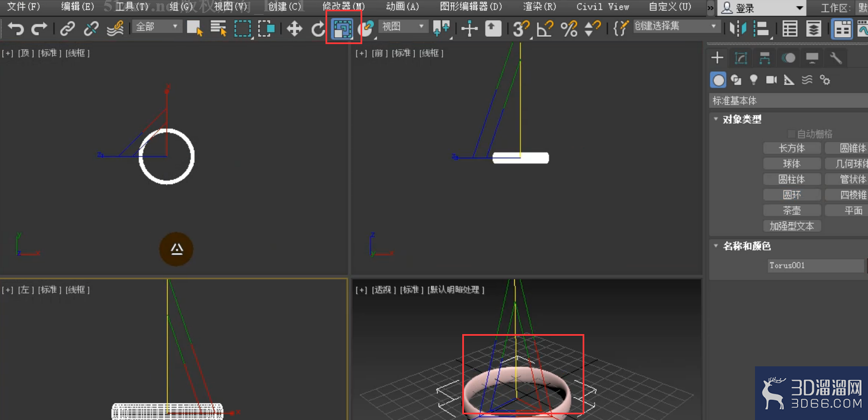Toggle the Spinner Snap button
The height and width of the screenshot is (420, 868).
(x=592, y=29)
